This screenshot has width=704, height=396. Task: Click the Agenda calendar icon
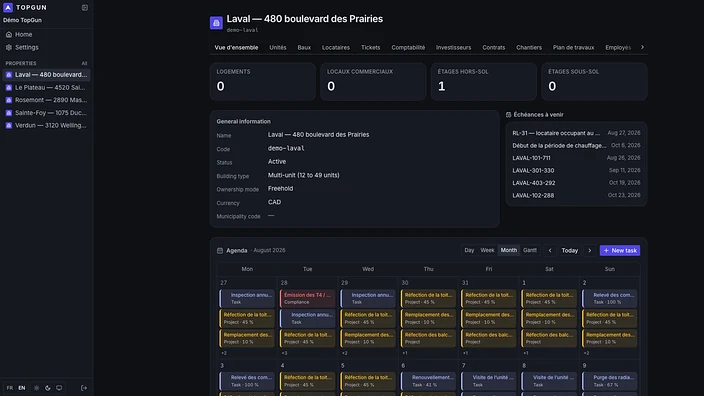click(220, 251)
